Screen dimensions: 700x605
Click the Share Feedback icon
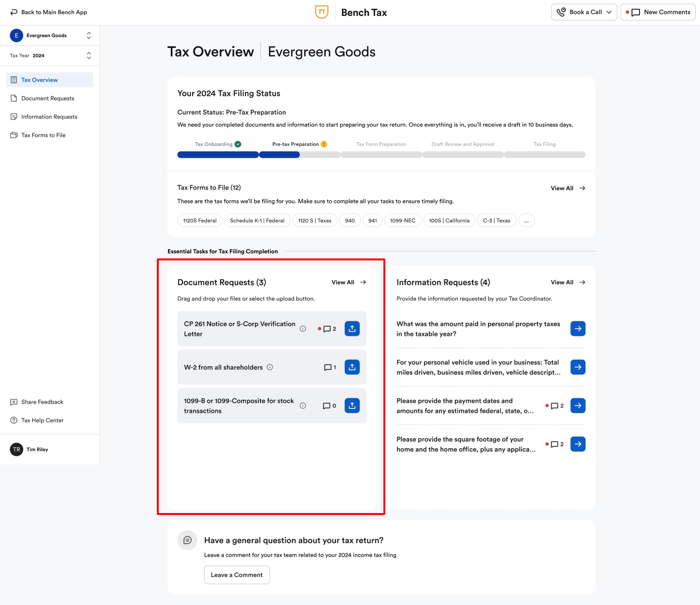pos(14,402)
